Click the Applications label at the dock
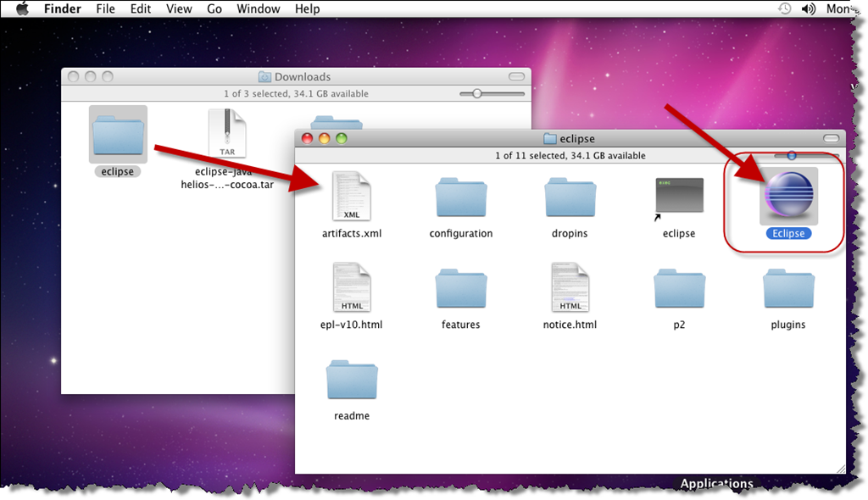 (x=716, y=483)
